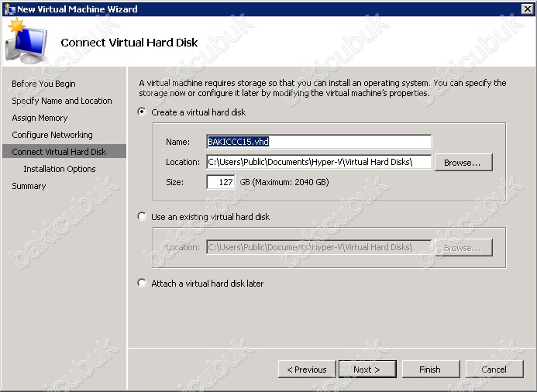Jump to 'Assign Memory' step
537x392 pixels.
[x=40, y=118]
